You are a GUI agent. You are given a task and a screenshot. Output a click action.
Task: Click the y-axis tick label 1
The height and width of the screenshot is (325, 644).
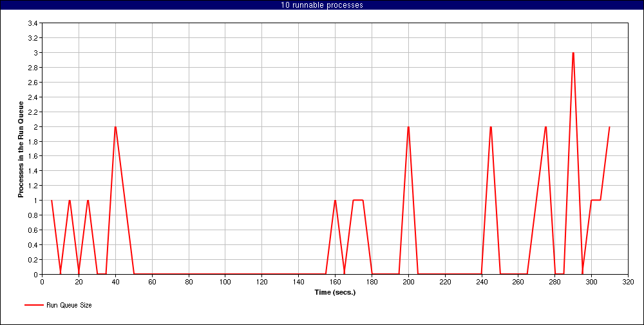click(36, 201)
